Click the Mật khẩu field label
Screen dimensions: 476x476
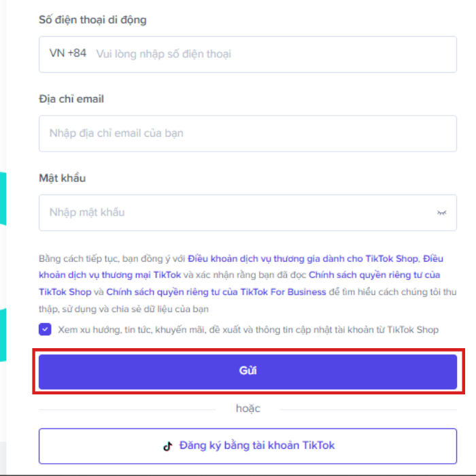coord(63,178)
